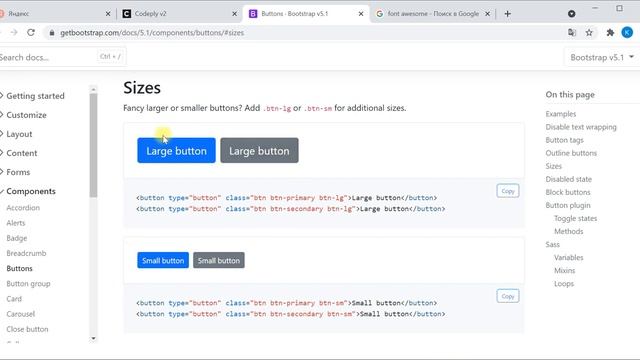Open the Carousel docs link
The width and height of the screenshot is (640, 360).
tap(20, 314)
